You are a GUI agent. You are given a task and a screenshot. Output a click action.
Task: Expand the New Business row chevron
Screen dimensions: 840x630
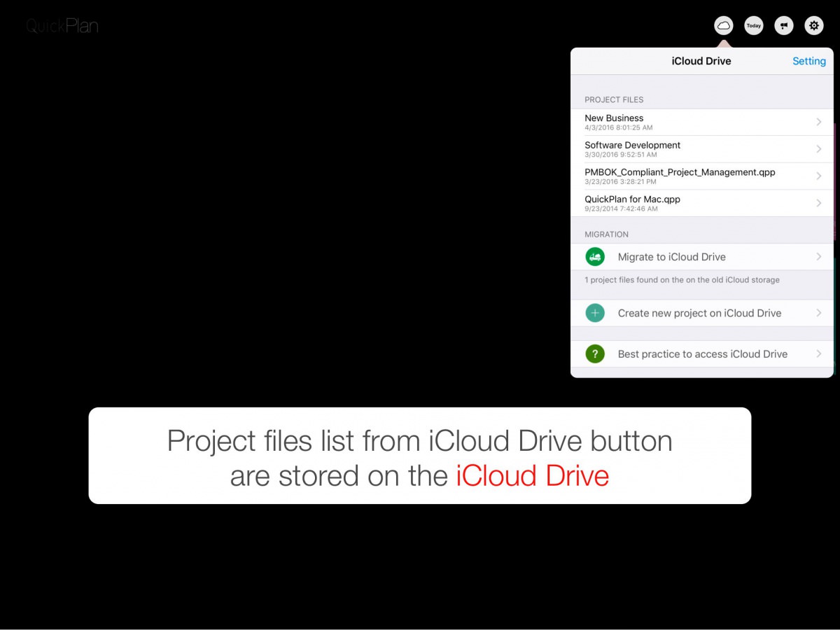coord(818,122)
